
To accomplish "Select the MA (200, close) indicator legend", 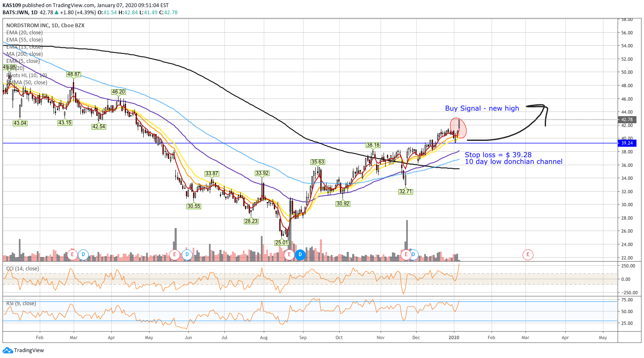I will click(24, 54).
